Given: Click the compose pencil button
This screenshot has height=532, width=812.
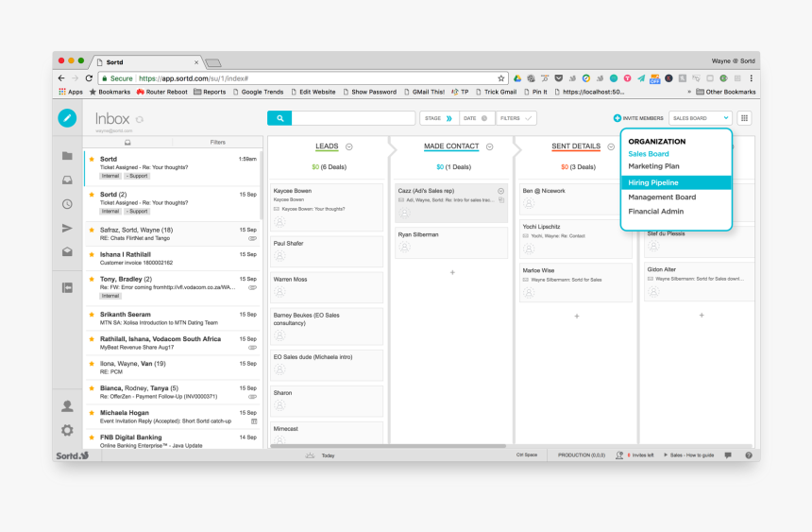Looking at the screenshot, I should (67, 118).
